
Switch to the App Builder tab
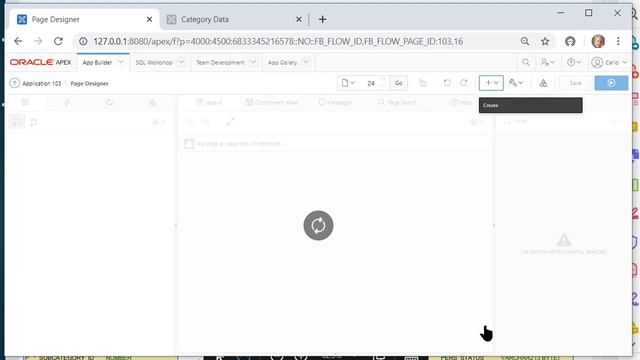click(97, 62)
